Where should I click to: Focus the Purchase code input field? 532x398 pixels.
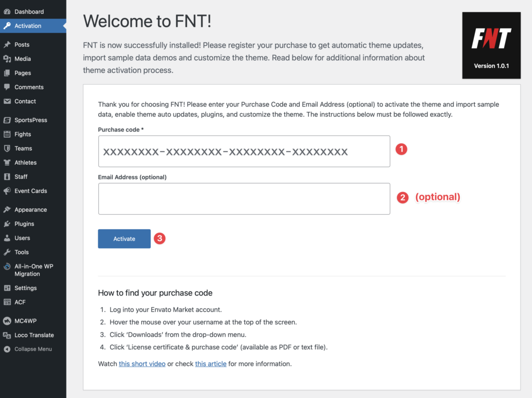(244, 152)
